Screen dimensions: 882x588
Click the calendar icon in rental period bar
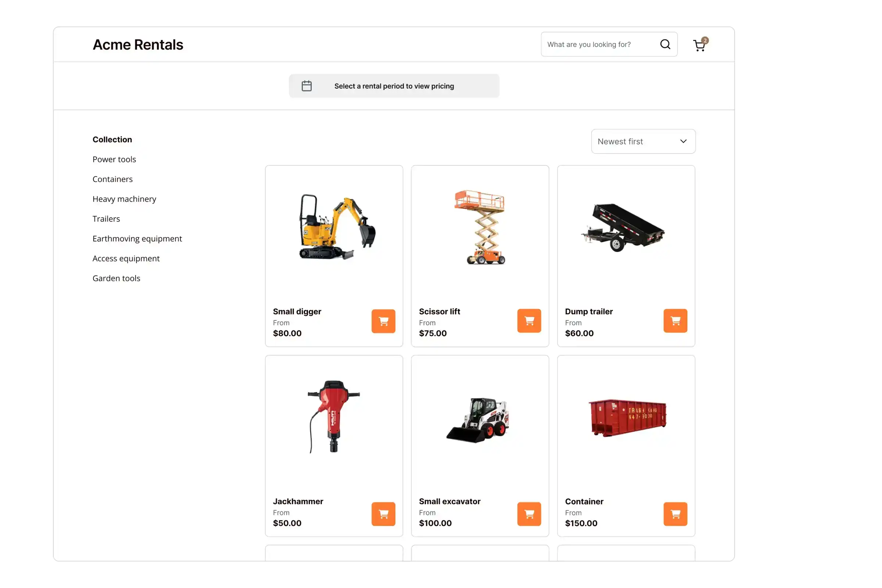(306, 86)
